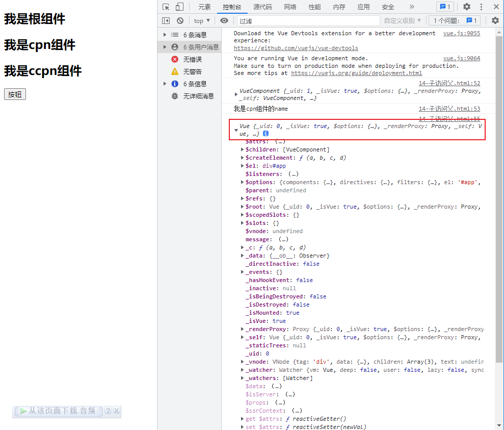
Task: Expand the _watchers array
Action: pos(243,378)
